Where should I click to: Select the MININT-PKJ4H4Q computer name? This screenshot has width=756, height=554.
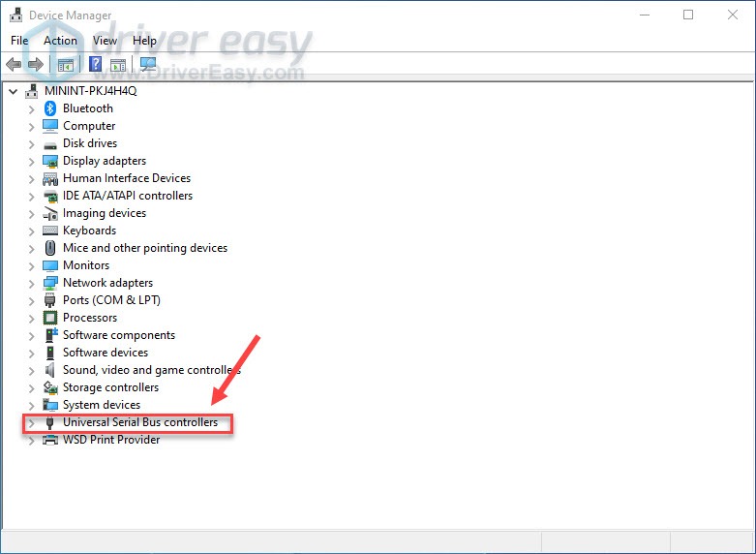[x=91, y=91]
